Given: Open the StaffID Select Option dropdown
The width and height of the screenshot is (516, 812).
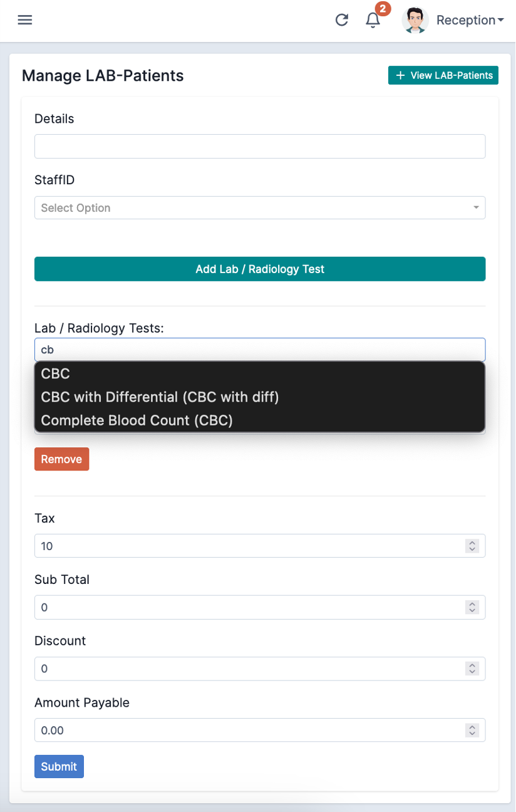Looking at the screenshot, I should tap(260, 207).
